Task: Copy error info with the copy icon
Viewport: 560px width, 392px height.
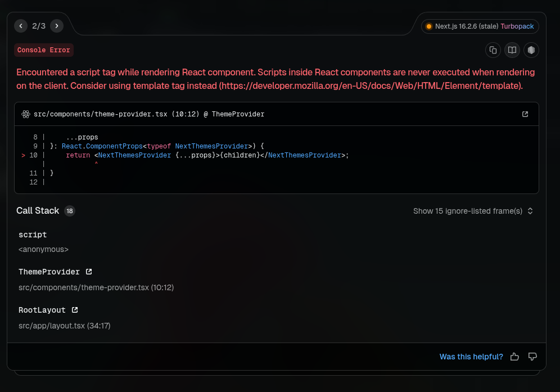Action: (x=493, y=50)
